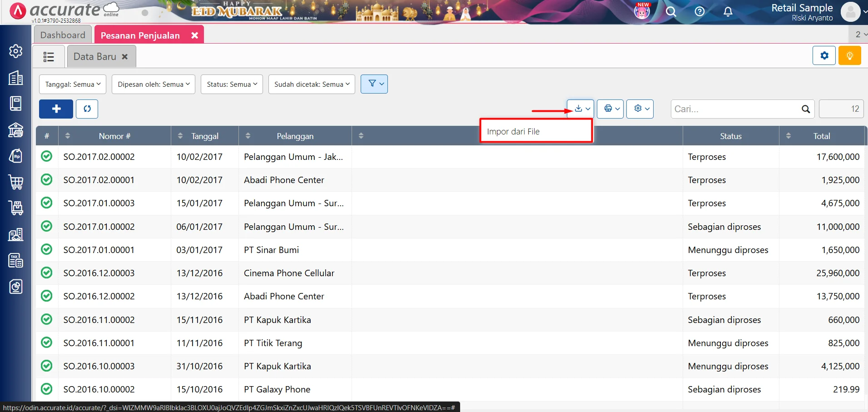
Task: Expand the funnel filter dropdown
Action: pos(374,84)
